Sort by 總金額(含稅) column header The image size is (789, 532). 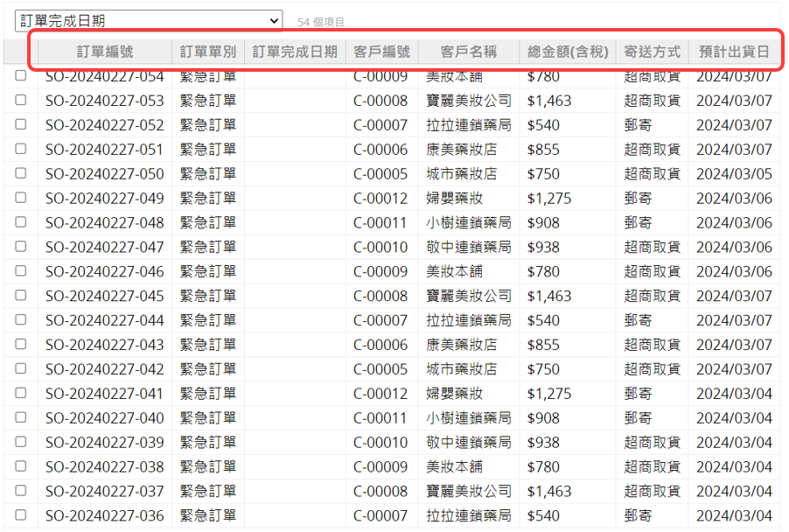(x=567, y=52)
